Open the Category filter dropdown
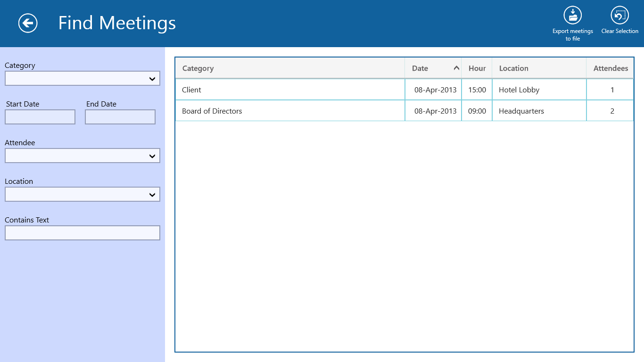Screen dimensions: 644x362 pos(82,78)
